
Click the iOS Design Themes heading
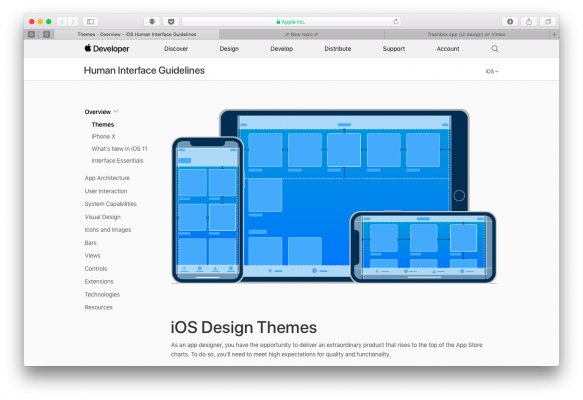point(244,328)
